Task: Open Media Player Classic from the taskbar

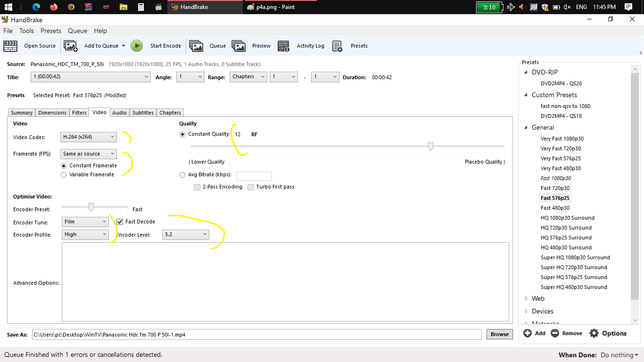Action: tap(158, 7)
